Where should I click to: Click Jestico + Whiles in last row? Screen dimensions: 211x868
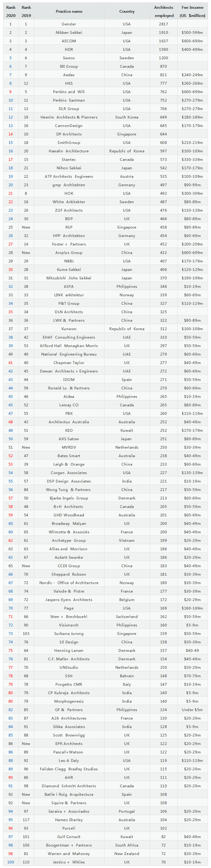pos(69,862)
